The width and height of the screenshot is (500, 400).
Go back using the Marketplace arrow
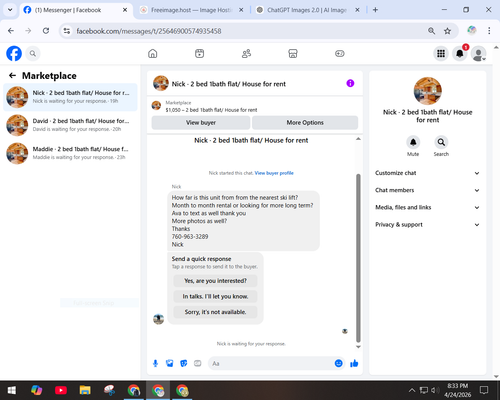tap(12, 76)
